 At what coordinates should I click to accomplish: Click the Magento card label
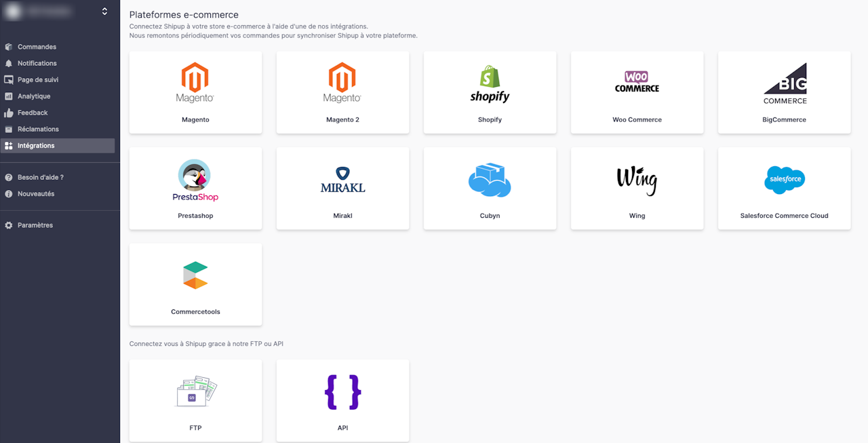[x=195, y=119]
